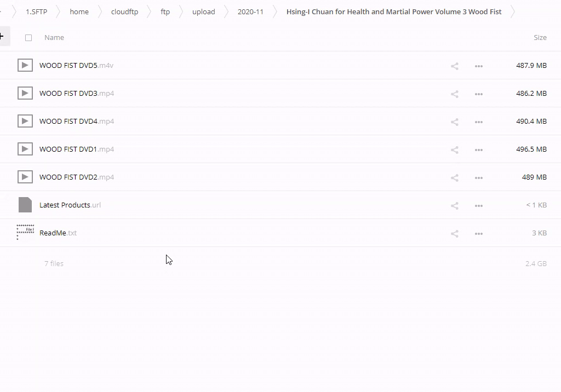The image size is (561, 392).
Task: Navigate to the 2020-11 breadcrumb folder
Action: coord(250,11)
